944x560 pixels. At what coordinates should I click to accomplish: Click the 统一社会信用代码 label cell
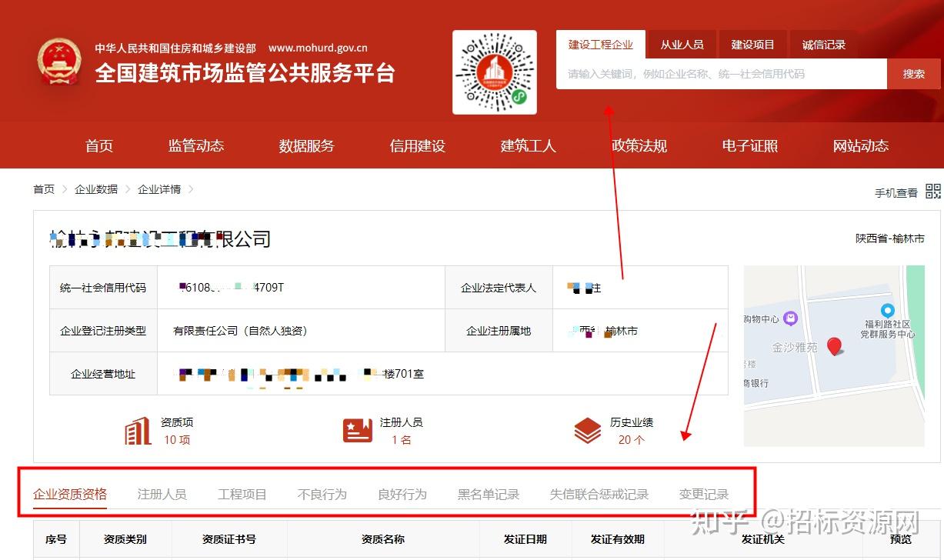coord(103,288)
